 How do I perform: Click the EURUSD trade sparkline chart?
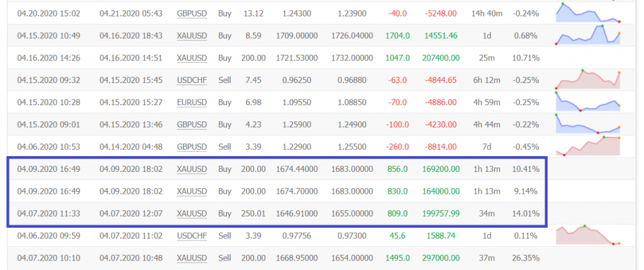click(x=587, y=102)
